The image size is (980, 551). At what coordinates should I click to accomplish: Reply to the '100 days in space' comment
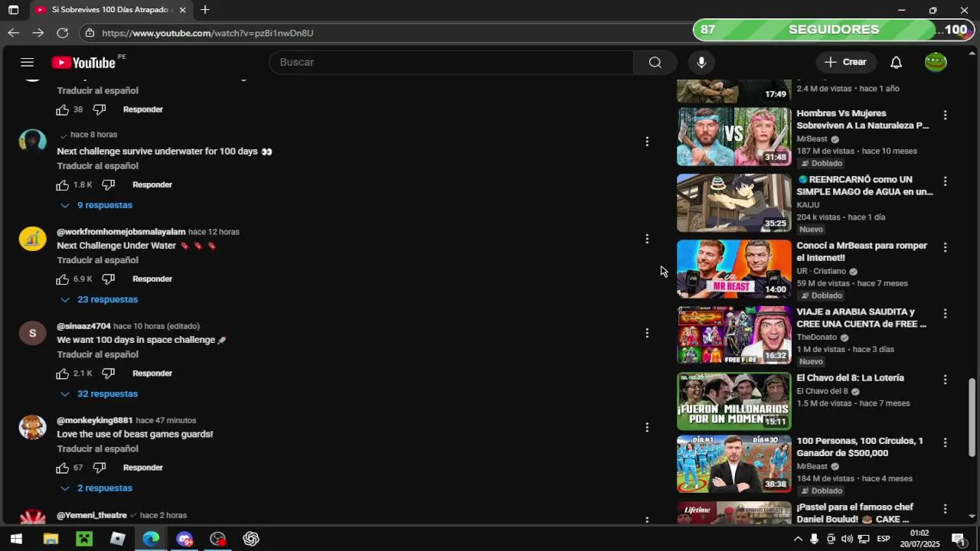(152, 373)
